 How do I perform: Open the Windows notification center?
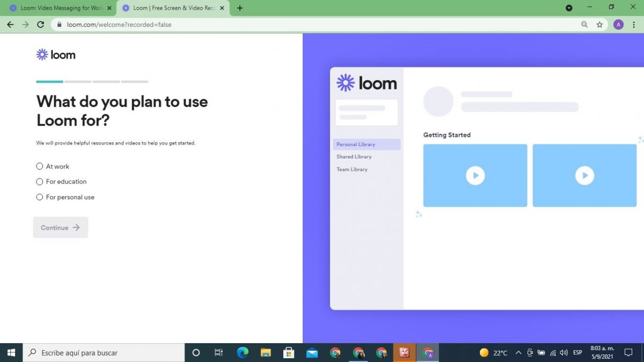click(x=628, y=353)
